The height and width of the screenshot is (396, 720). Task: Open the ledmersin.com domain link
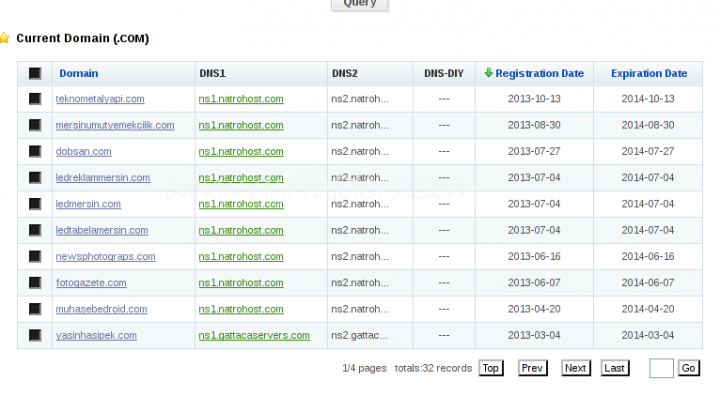[88, 204]
